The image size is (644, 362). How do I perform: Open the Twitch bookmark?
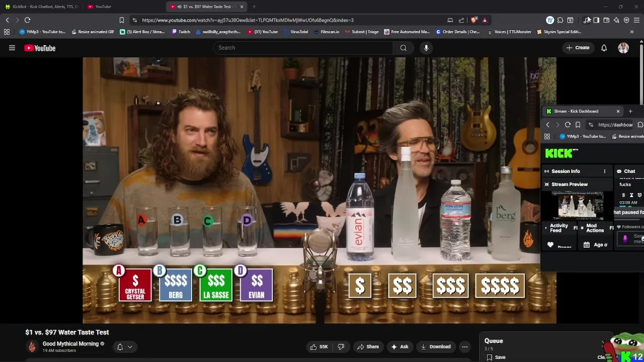coord(181,32)
